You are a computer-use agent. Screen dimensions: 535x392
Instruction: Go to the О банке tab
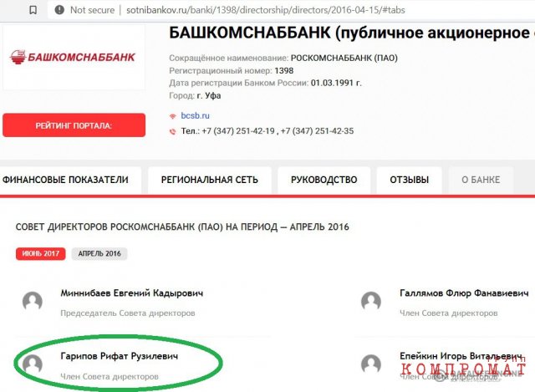tap(481, 180)
